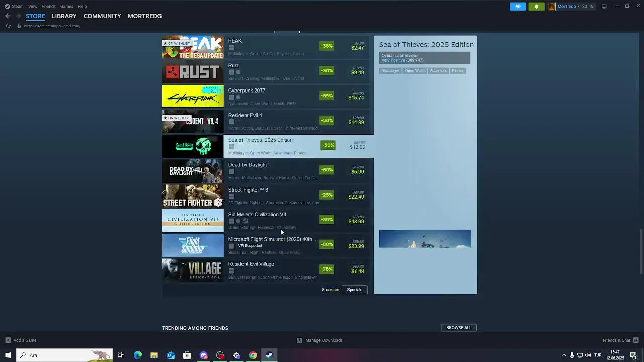Open the MORTREDG profile tab
Image resolution: width=644 pixels, height=362 pixels.
coord(144,16)
